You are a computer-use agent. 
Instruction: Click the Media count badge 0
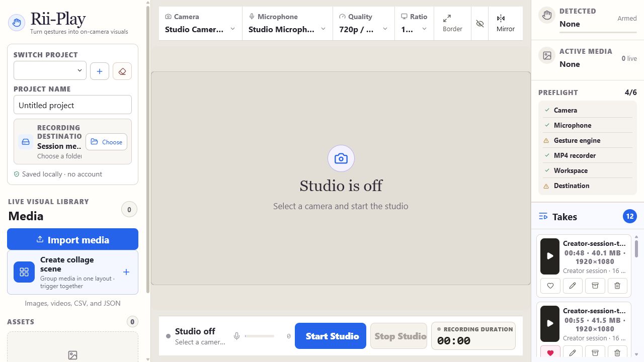point(129,210)
